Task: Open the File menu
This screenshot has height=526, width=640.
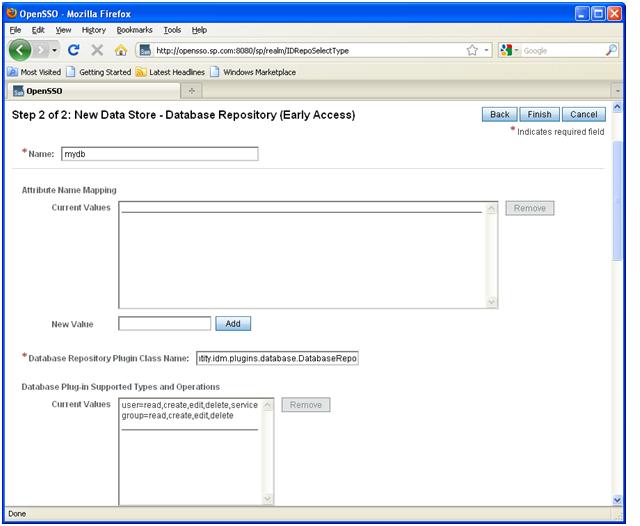Action: pos(15,30)
